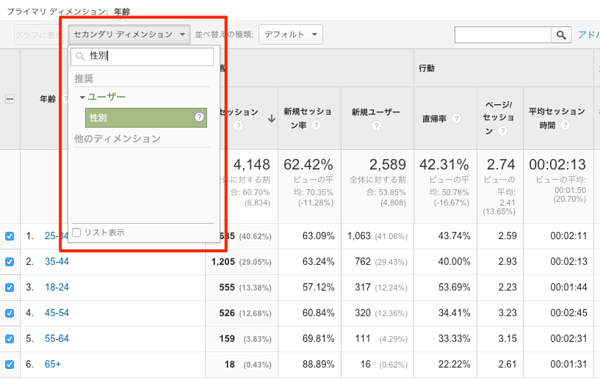Viewport: 600px width, 380px height.
Task: Click the 直帰率 column header
Action: pos(434,119)
